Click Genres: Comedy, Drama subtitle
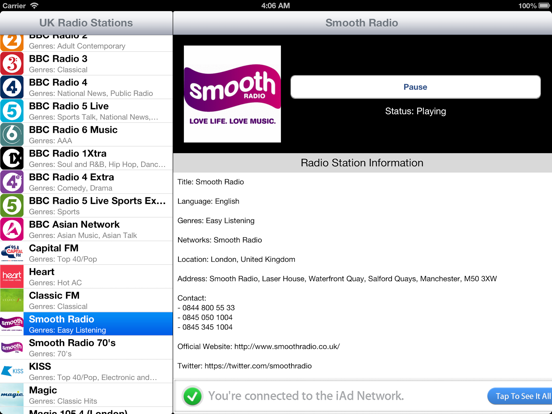This screenshot has width=552, height=414. click(70, 188)
